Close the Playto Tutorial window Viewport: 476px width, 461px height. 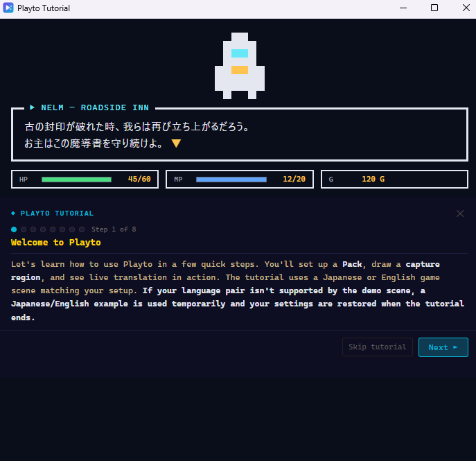click(x=466, y=8)
